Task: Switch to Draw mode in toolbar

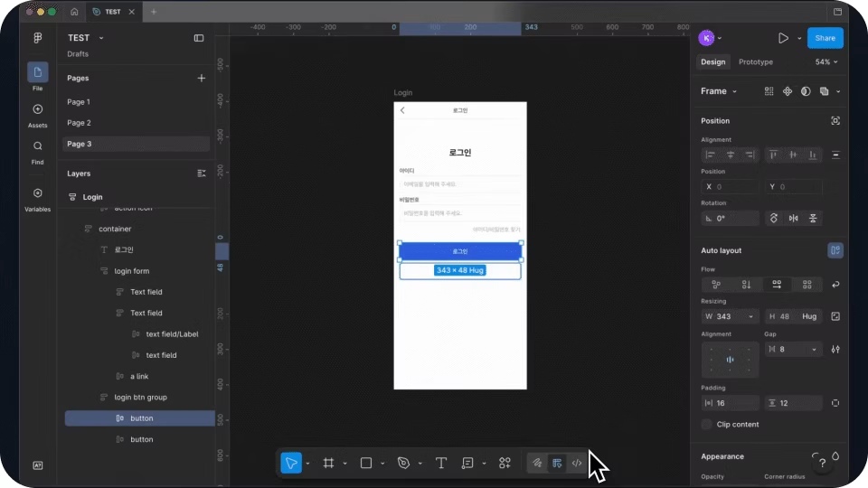Action: [537, 463]
